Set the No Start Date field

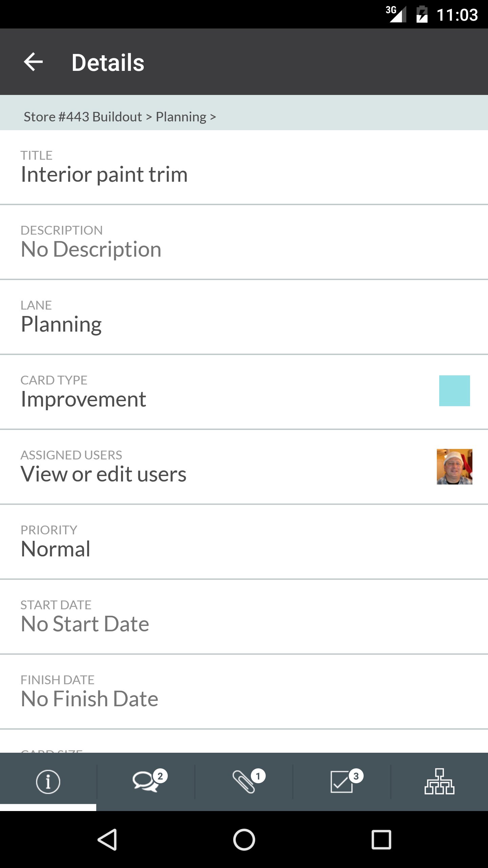coord(85,624)
